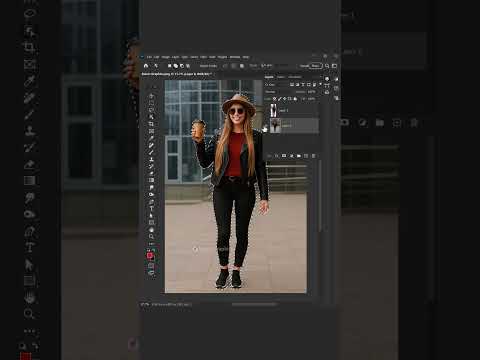Open tool preset picker dropdown
480x360 pixels.
(156, 66)
